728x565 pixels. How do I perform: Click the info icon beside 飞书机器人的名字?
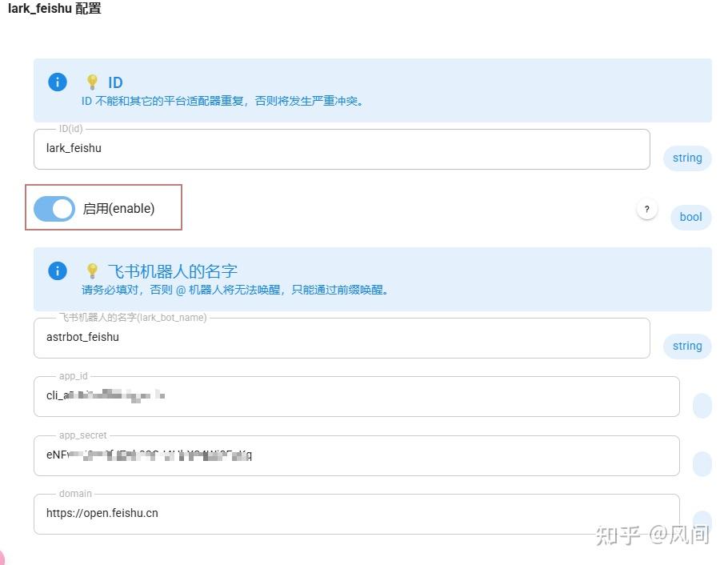click(x=57, y=270)
